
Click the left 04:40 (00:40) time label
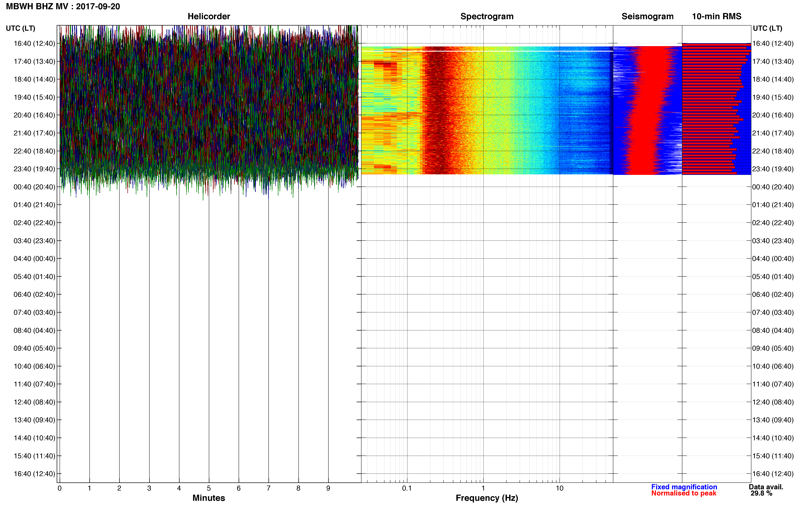click(x=34, y=258)
